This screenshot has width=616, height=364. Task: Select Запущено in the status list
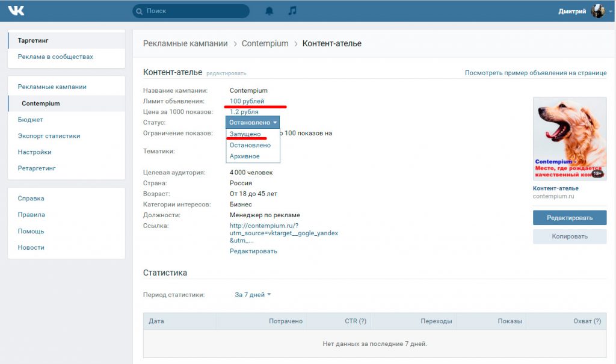(x=245, y=134)
